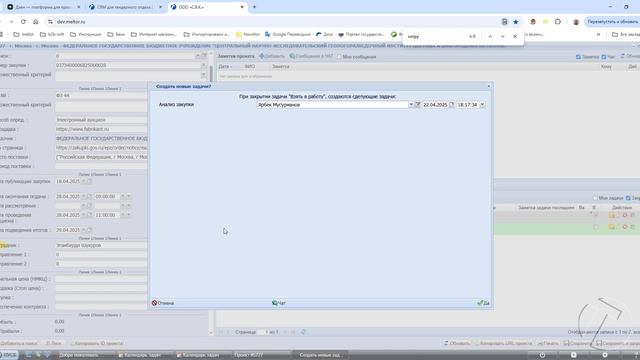
Task: Go to the browser home page
Action: pos(36,22)
